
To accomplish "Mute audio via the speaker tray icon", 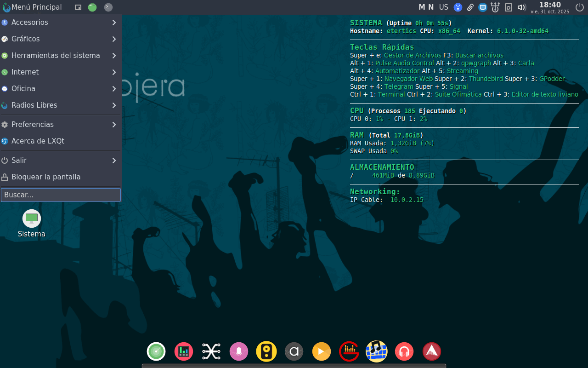I will [x=520, y=7].
